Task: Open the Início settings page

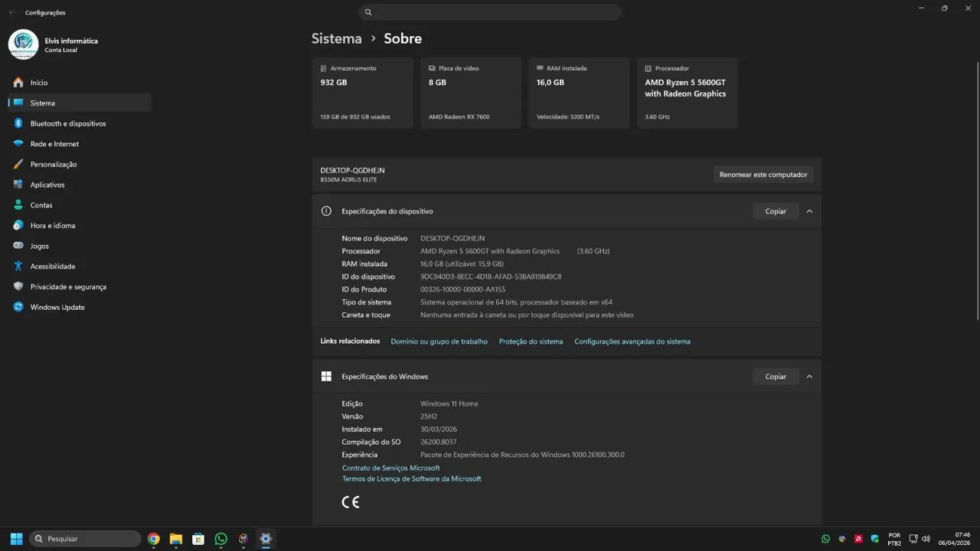Action: [80, 83]
